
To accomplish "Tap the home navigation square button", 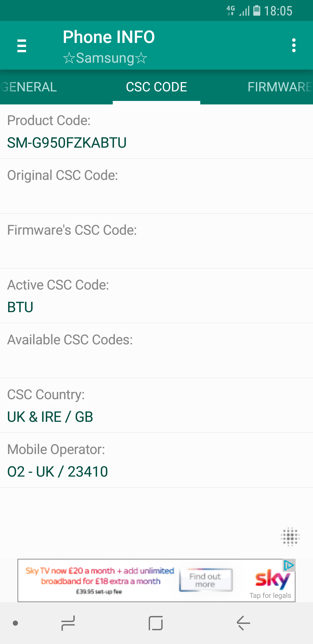I will (156, 623).
